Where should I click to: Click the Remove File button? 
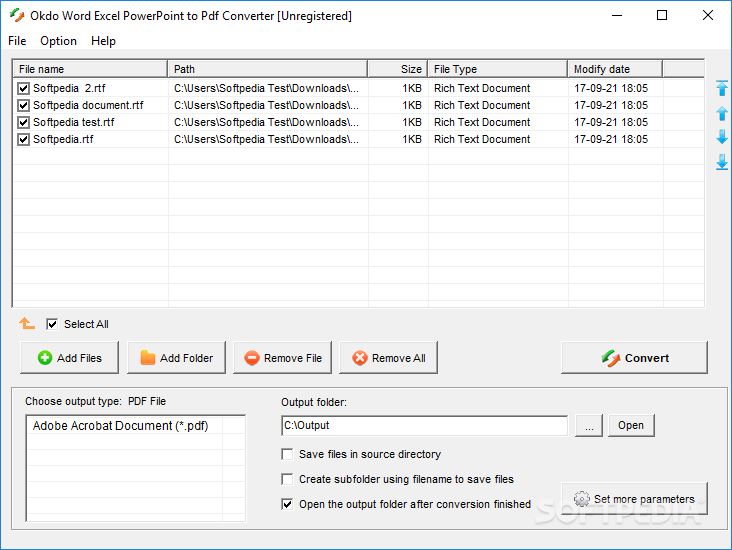click(x=282, y=358)
